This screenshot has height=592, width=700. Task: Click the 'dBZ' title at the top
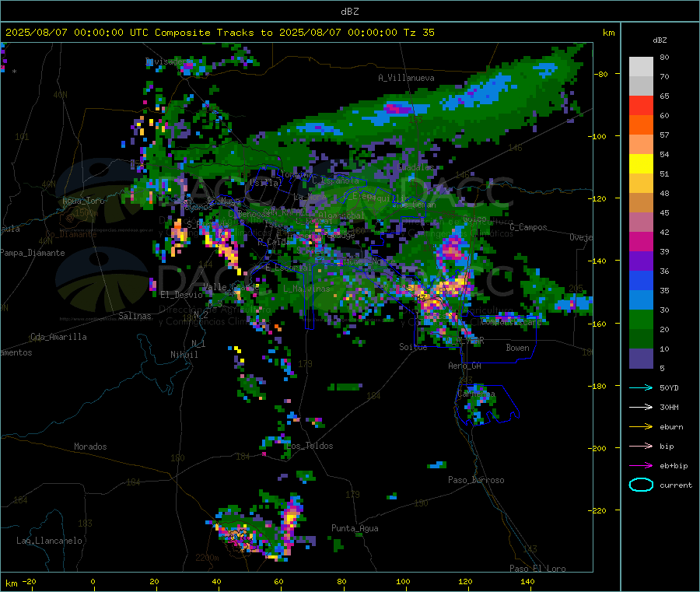pyautogui.click(x=349, y=12)
